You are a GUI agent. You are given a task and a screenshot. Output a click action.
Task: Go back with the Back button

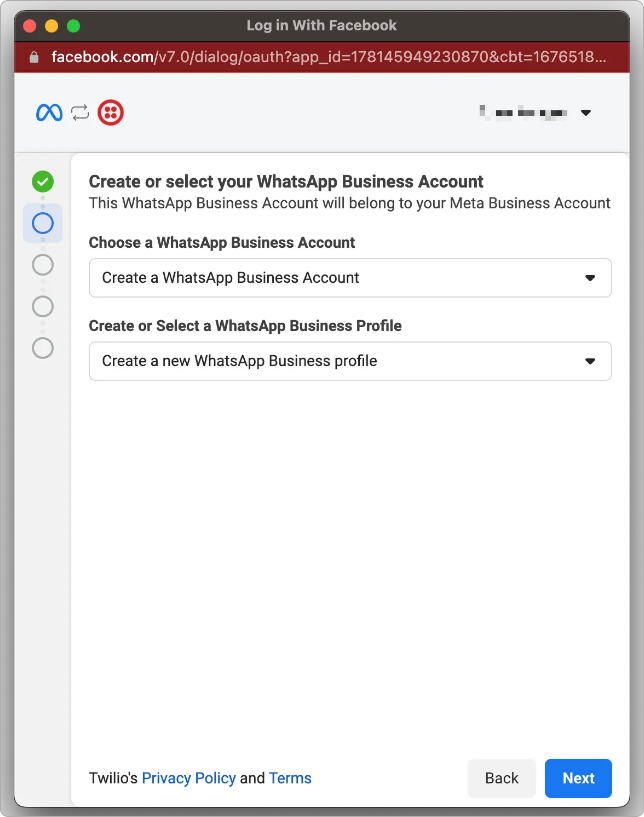[502, 778]
